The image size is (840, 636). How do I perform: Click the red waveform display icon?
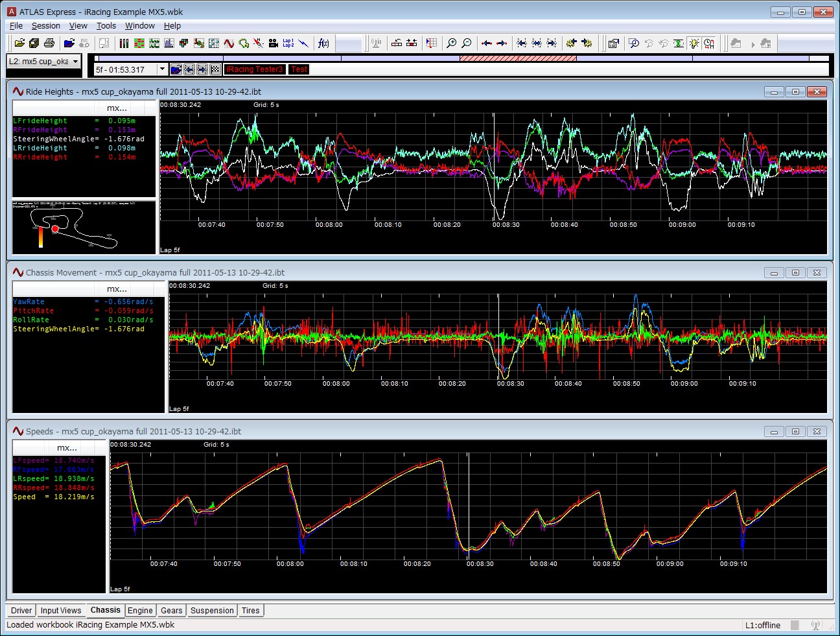pos(229,43)
